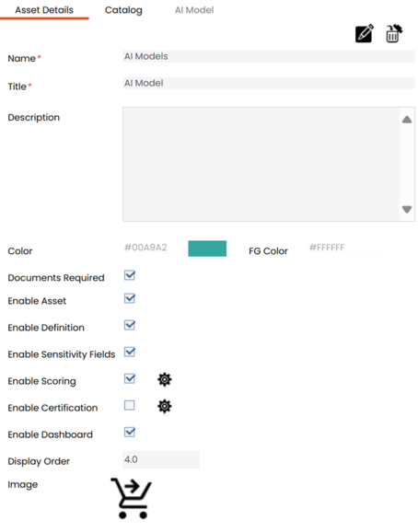Click the shopping cart image icon
Image resolution: width=418 pixels, height=532 pixels.
[x=132, y=499]
